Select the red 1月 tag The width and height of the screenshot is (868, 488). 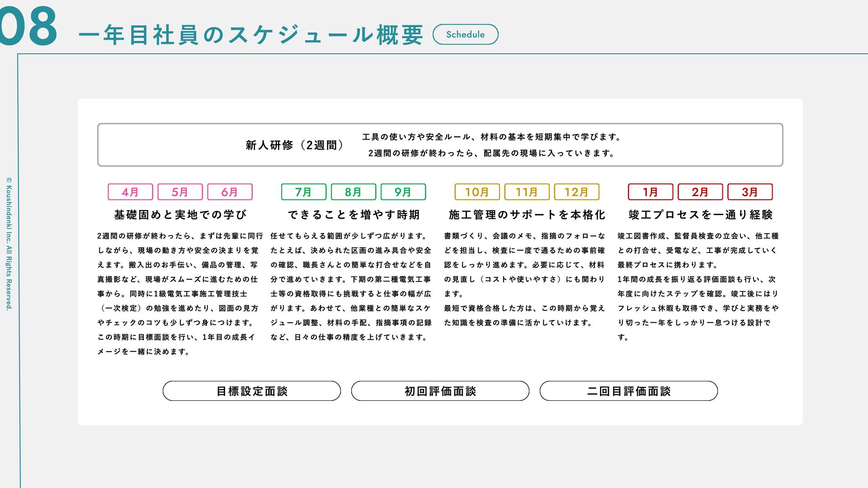[x=650, y=192]
